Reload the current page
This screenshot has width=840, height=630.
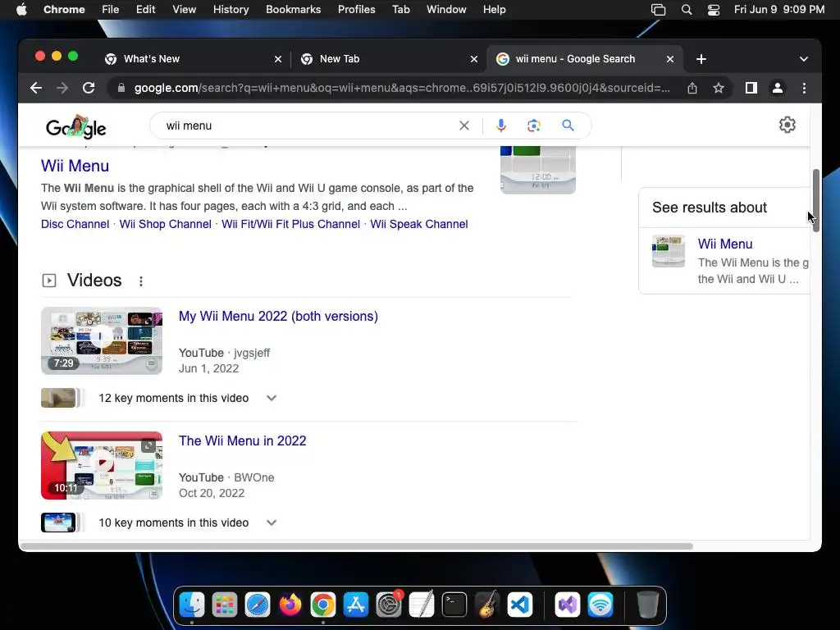[x=89, y=88]
